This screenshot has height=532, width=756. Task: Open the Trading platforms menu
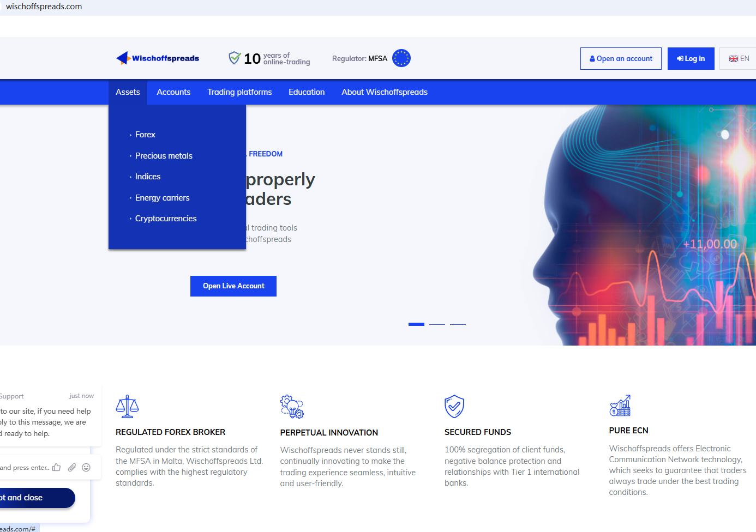point(239,92)
